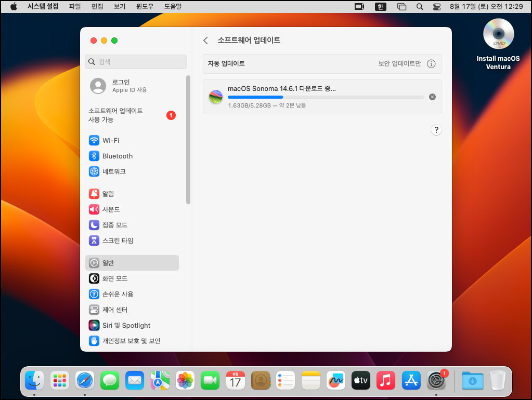Cancel the macOS Sonoma download
The image size is (532, 400).
pos(432,97)
